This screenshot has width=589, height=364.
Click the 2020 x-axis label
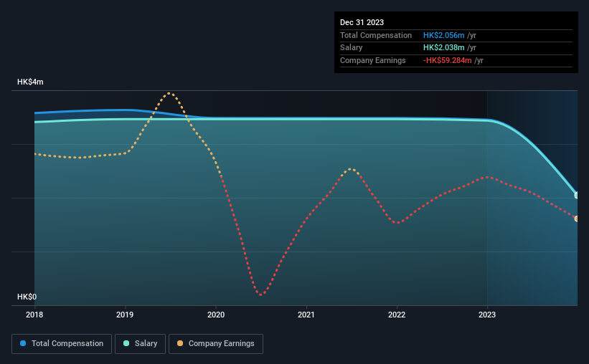(216, 315)
